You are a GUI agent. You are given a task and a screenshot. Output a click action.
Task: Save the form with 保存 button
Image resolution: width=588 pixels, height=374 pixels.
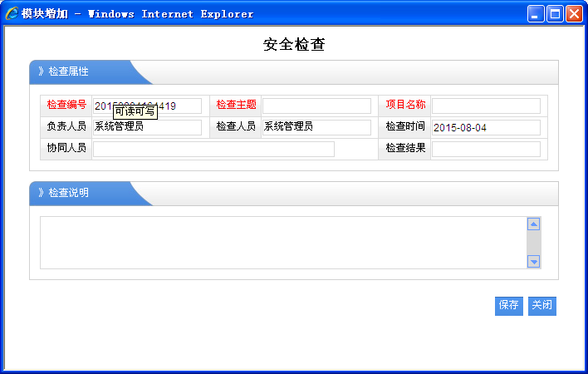(509, 306)
